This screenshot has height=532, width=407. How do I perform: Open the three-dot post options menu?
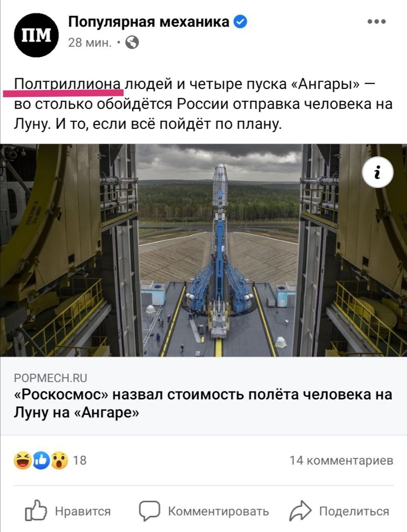[377, 22]
